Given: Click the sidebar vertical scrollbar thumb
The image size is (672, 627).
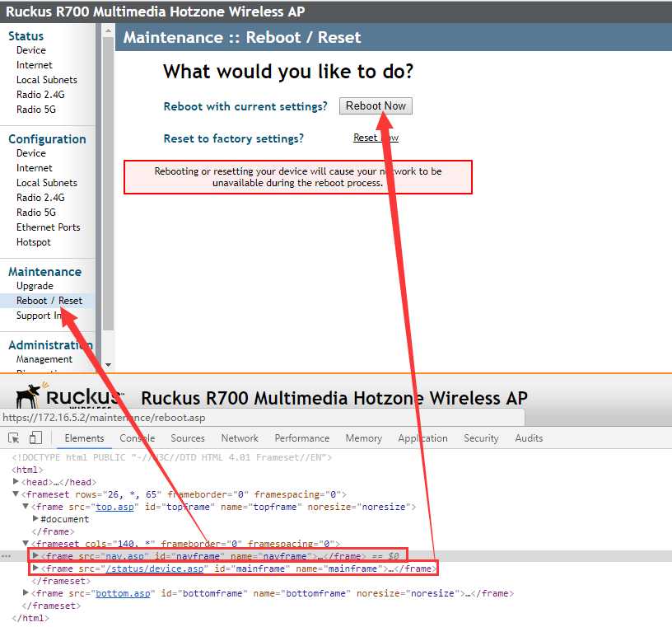Looking at the screenshot, I should (x=109, y=185).
